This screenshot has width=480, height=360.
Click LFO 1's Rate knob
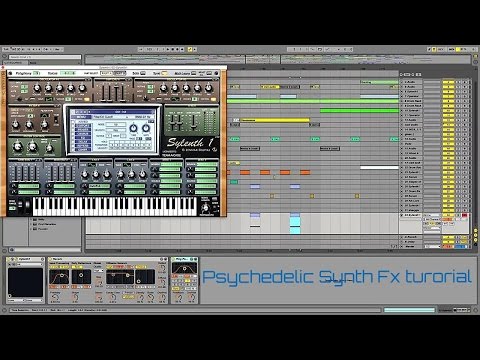[x=85, y=174]
